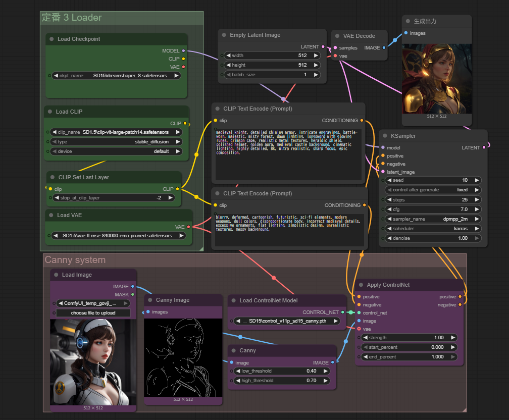Open the sampler_name dropdown showing dpmpp_2m
The width and height of the screenshot is (509, 420).
[433, 219]
